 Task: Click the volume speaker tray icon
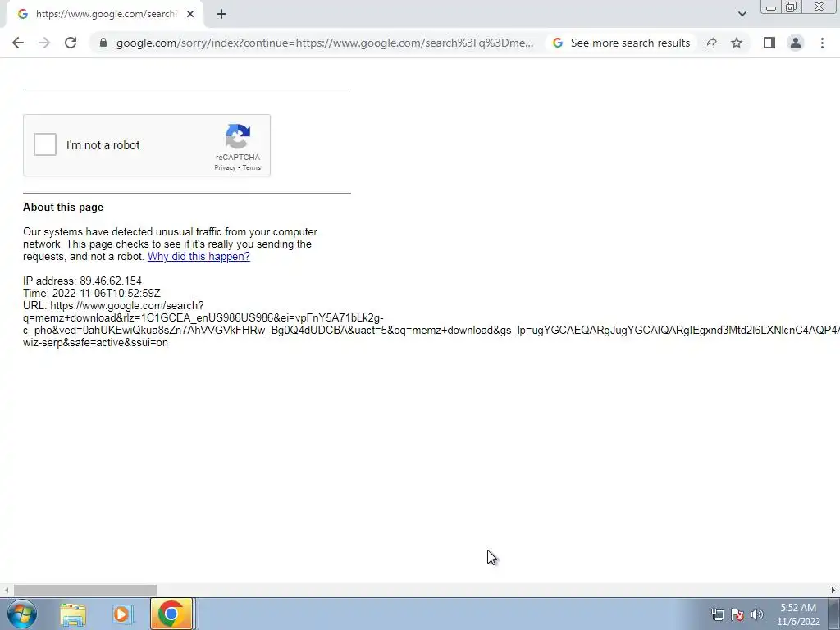tap(756, 614)
